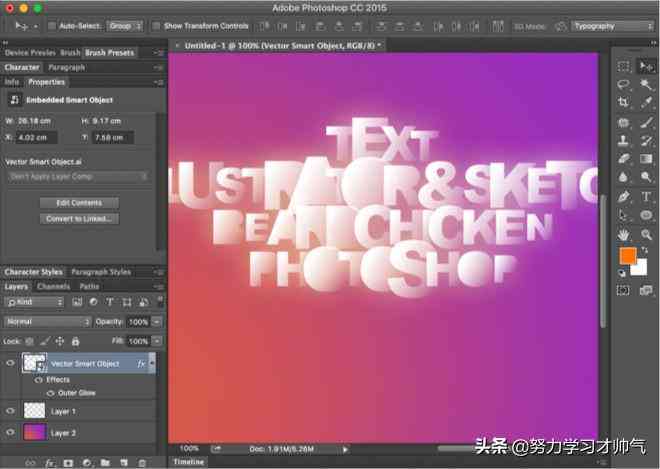
Task: Select the Eyedropper tool
Action: point(646,102)
